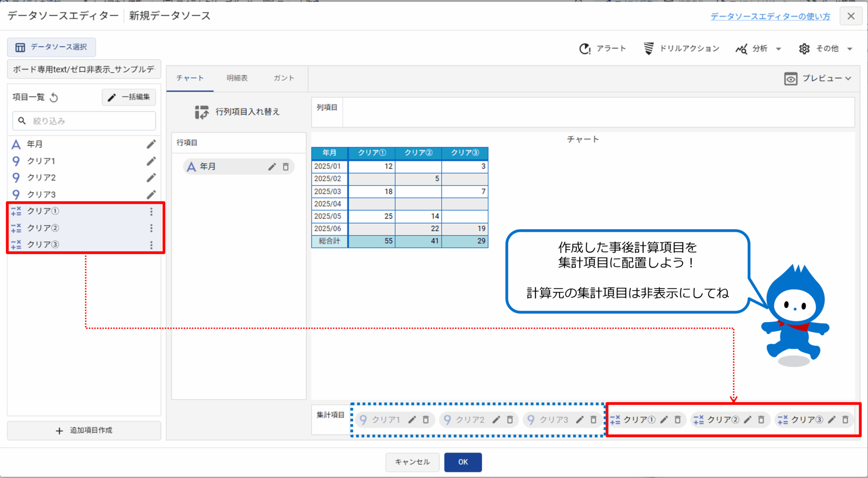The width and height of the screenshot is (868, 478).
Task: Switch to the ガント tab
Action: [x=284, y=78]
